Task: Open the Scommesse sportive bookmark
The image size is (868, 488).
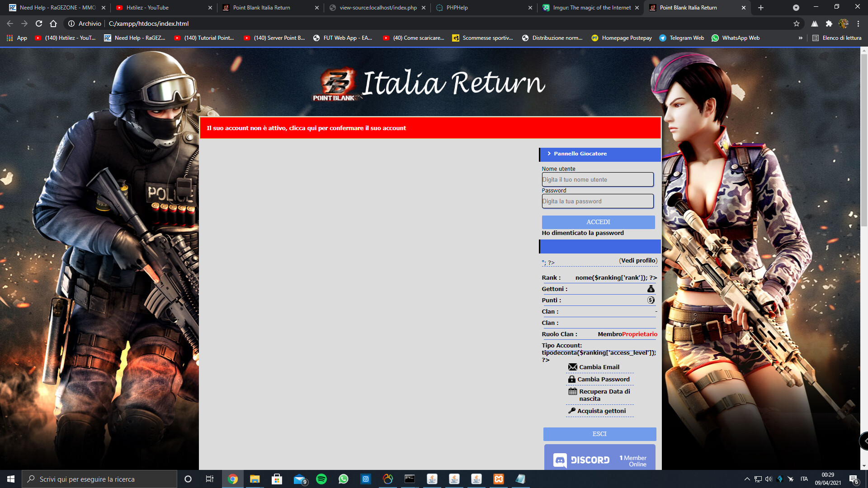Action: tap(482, 38)
